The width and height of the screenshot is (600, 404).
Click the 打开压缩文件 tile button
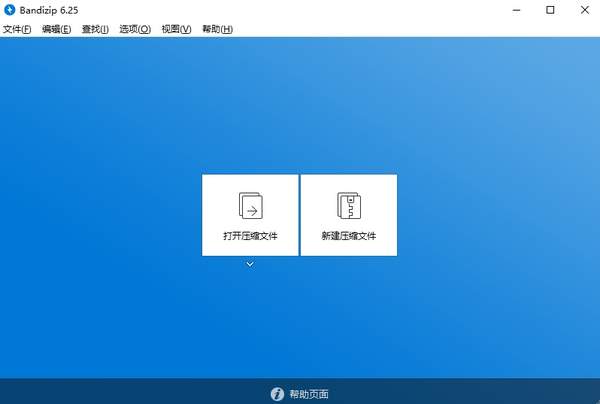tap(250, 215)
